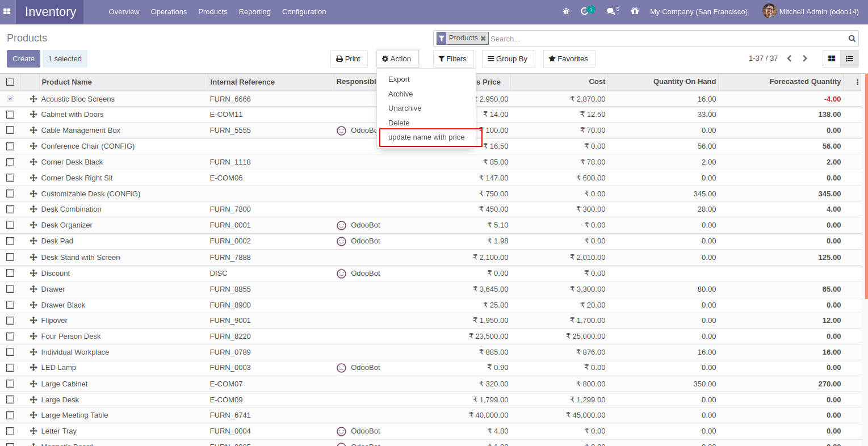Click the search magnifier icon

point(852,39)
